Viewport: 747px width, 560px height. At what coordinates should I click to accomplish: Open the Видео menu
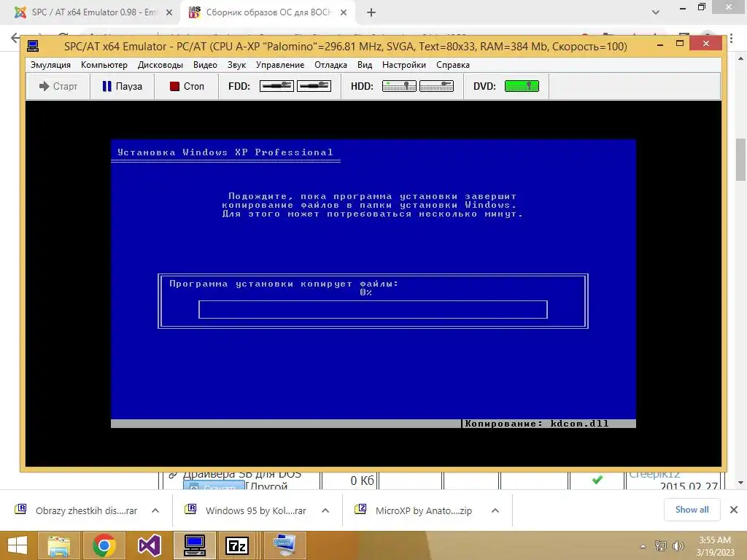[x=205, y=65]
